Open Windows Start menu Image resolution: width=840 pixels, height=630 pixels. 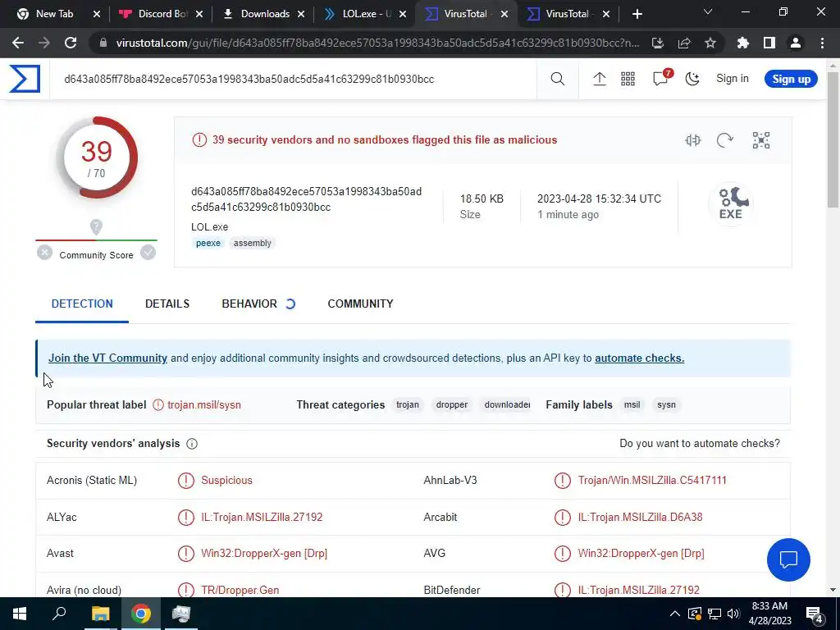click(x=20, y=614)
